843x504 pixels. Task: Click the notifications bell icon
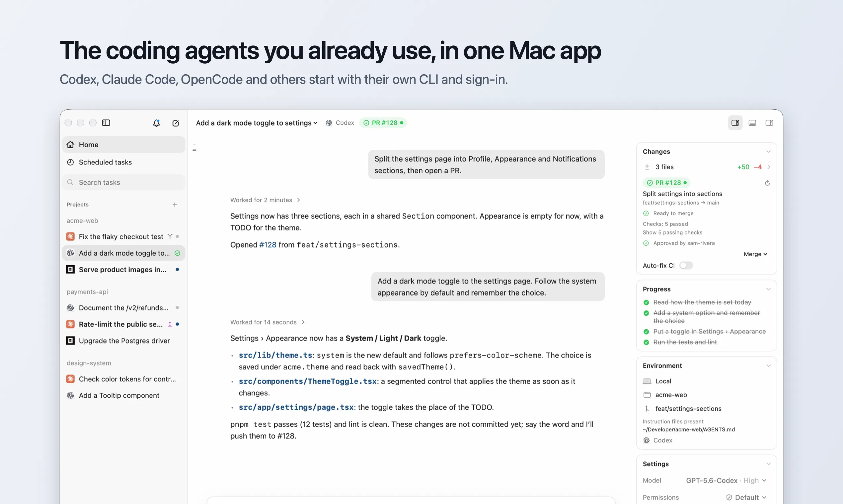(156, 123)
